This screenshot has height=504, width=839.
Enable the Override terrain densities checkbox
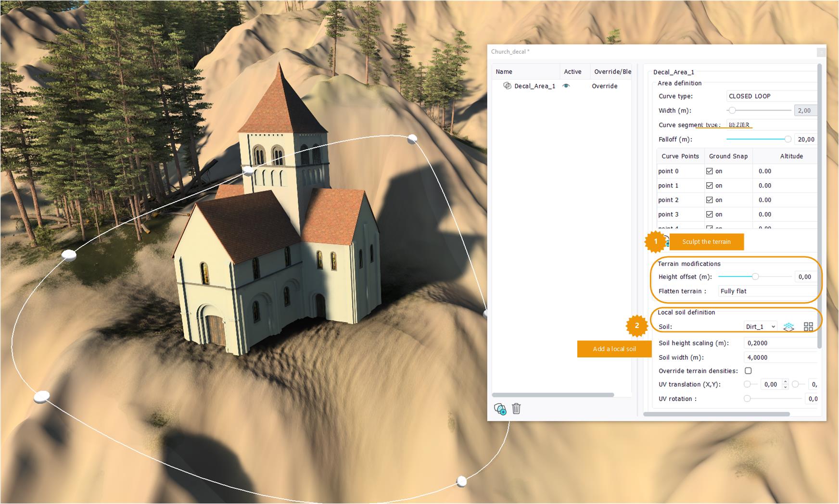(748, 371)
